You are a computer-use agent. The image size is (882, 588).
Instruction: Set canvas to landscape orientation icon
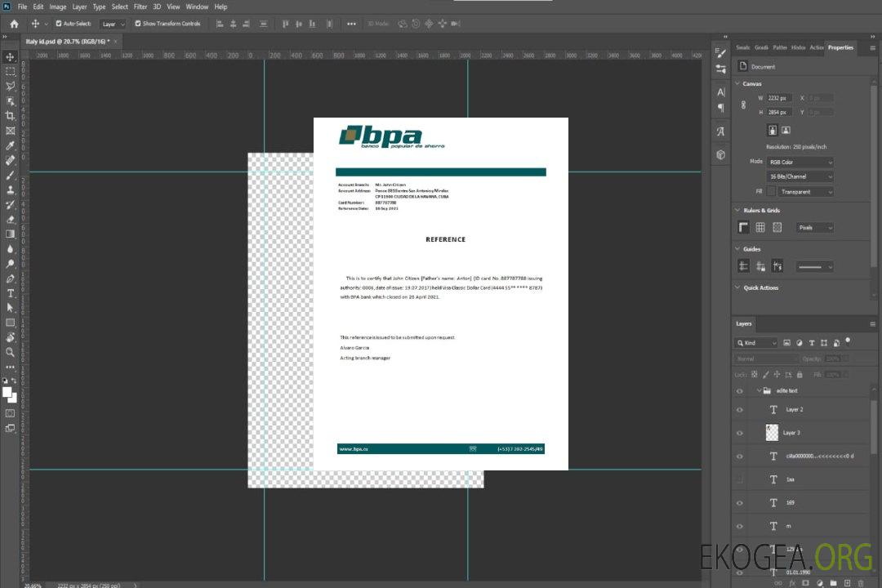[786, 130]
